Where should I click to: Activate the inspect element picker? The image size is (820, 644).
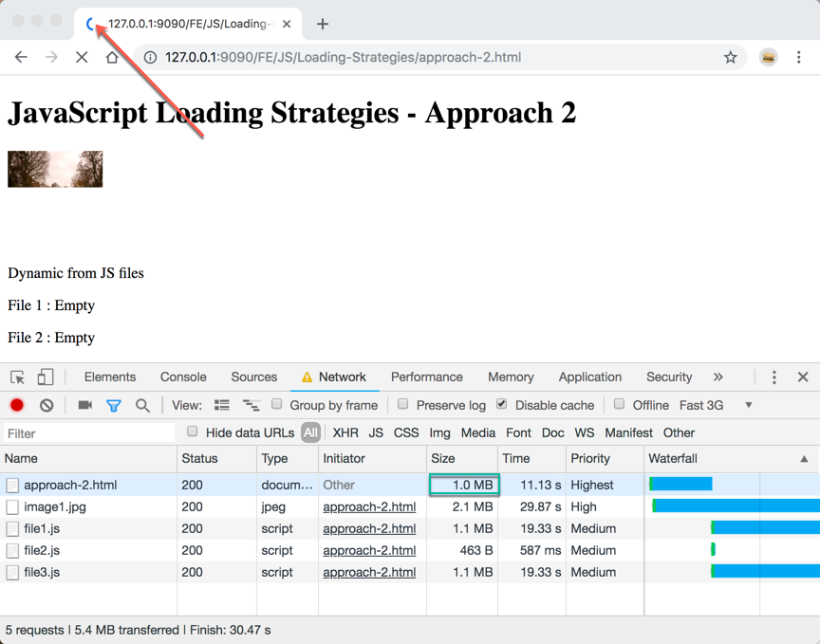pyautogui.click(x=17, y=377)
